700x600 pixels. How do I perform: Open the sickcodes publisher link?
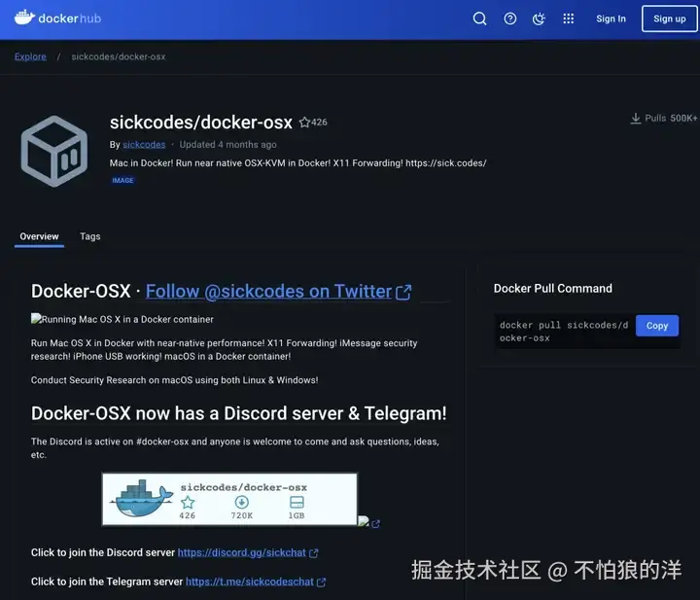144,145
